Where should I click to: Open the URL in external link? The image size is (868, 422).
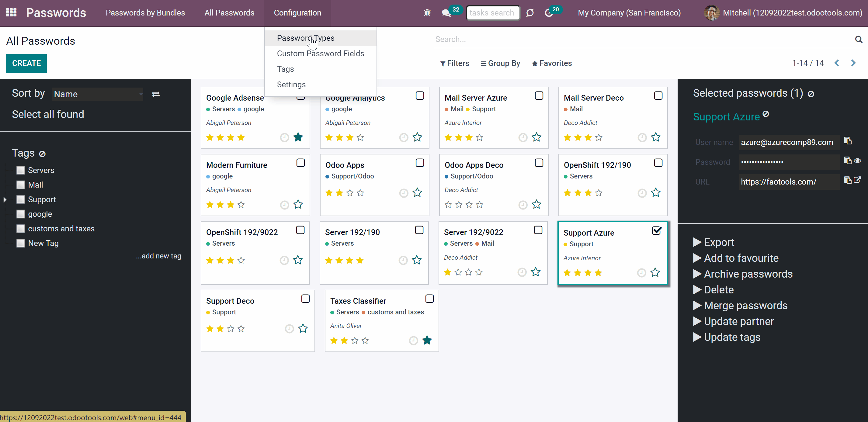point(858,180)
